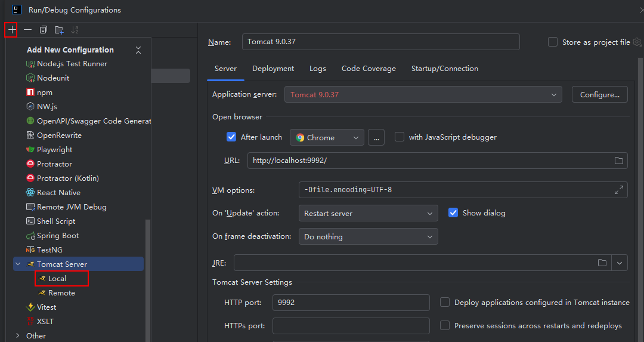Check Preserve sessions across restarts and redeploys
This screenshot has height=342, width=644.
click(444, 325)
